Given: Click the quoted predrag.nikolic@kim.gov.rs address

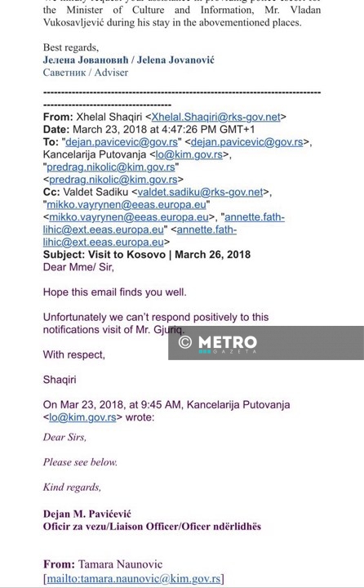Looking at the screenshot, I should (111, 167).
